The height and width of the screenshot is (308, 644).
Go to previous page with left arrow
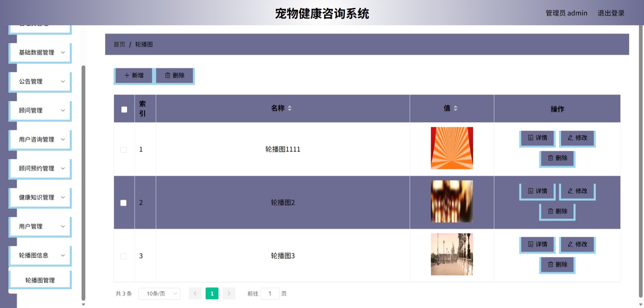pyautogui.click(x=195, y=293)
